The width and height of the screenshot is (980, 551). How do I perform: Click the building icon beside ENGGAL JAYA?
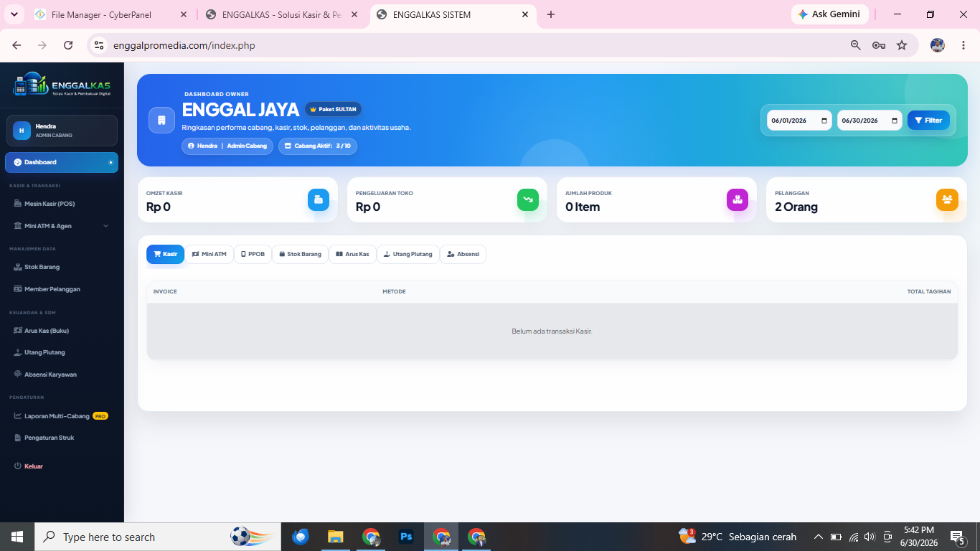[161, 120]
